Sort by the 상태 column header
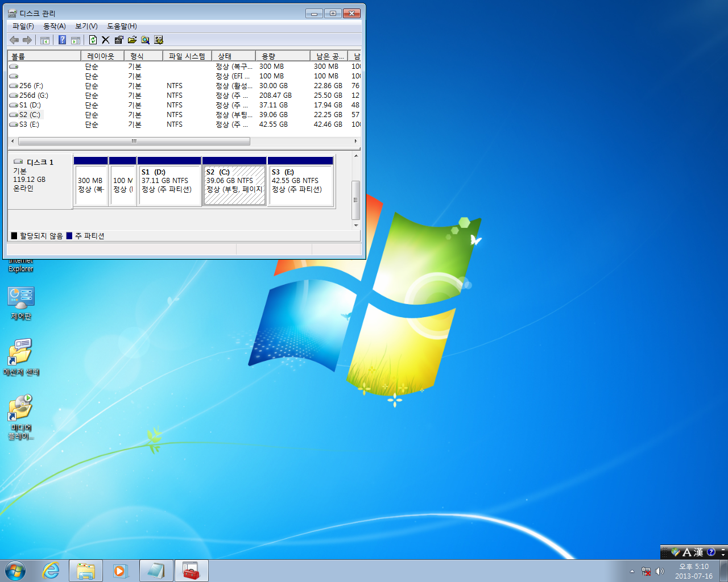 click(x=233, y=56)
